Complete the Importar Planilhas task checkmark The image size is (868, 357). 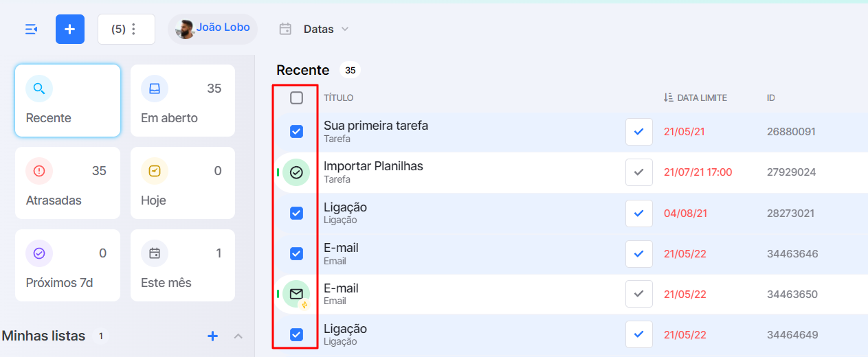(639, 172)
